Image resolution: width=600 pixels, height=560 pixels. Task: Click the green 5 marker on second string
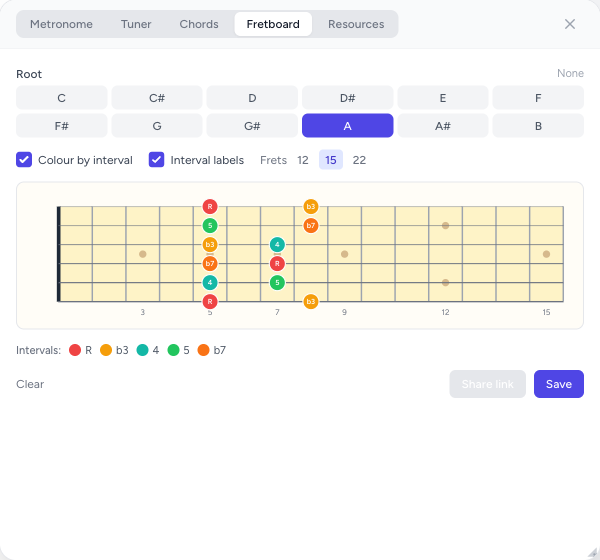click(210, 225)
